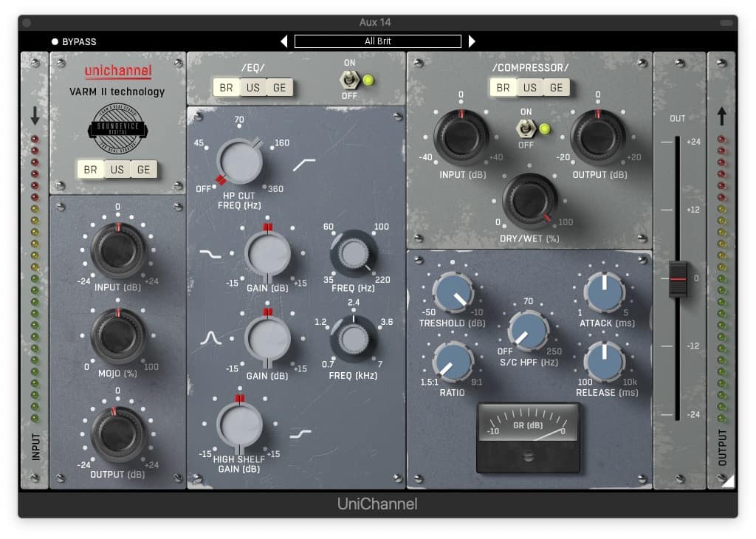Flip the Compressor ON/OFF toggle switch
756x539 pixels.
(x=526, y=128)
